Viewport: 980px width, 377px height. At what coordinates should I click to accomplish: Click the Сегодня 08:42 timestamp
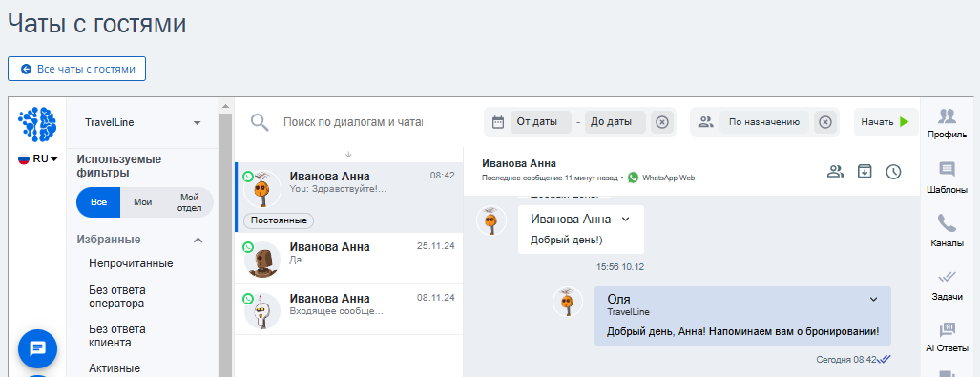(845, 360)
